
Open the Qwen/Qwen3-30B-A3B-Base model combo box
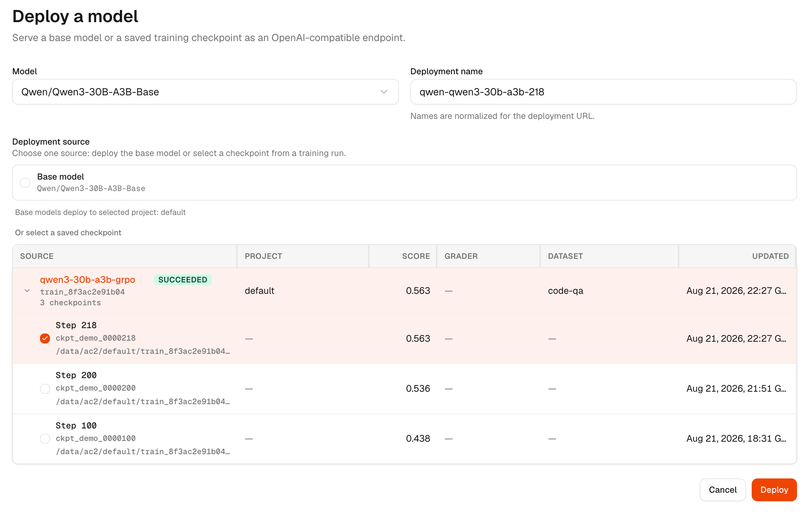[205, 92]
